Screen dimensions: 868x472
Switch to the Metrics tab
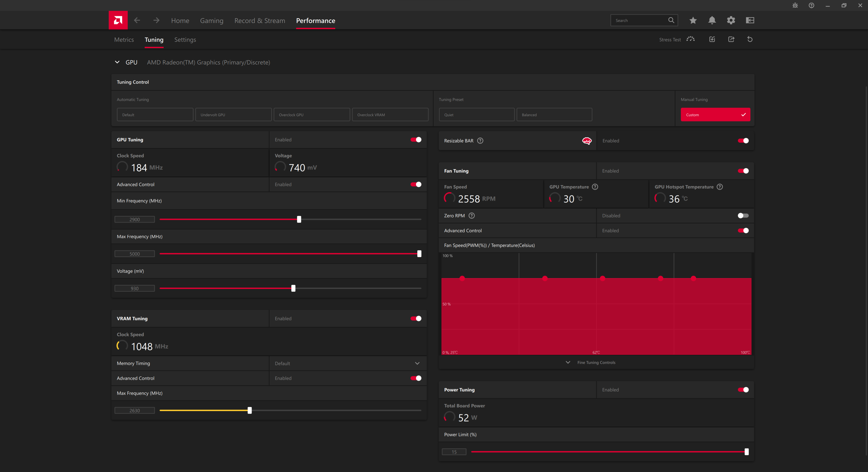pyautogui.click(x=124, y=39)
